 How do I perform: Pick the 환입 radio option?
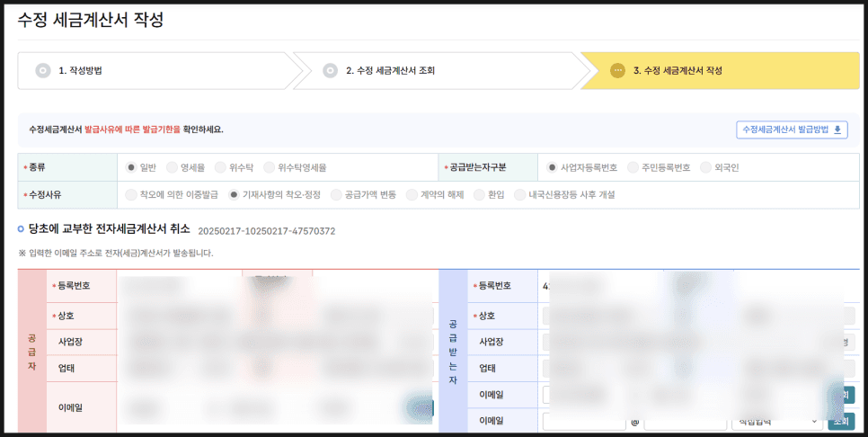pos(479,195)
